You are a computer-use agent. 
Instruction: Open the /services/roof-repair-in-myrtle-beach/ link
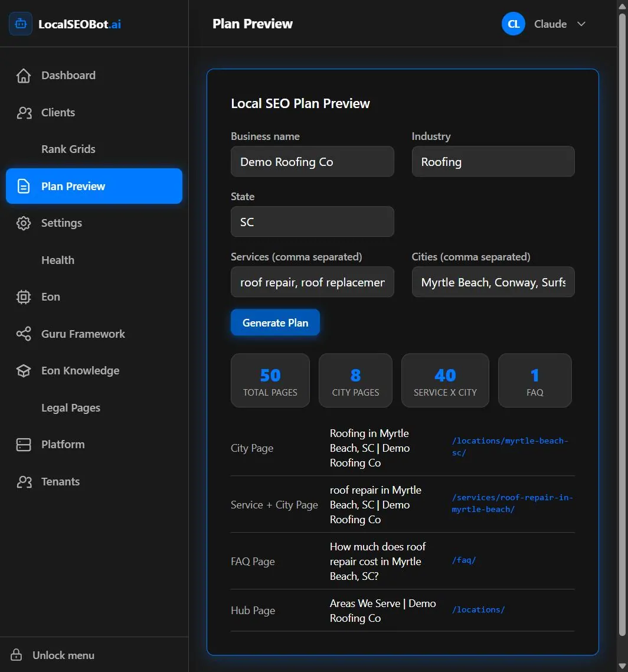click(x=512, y=503)
